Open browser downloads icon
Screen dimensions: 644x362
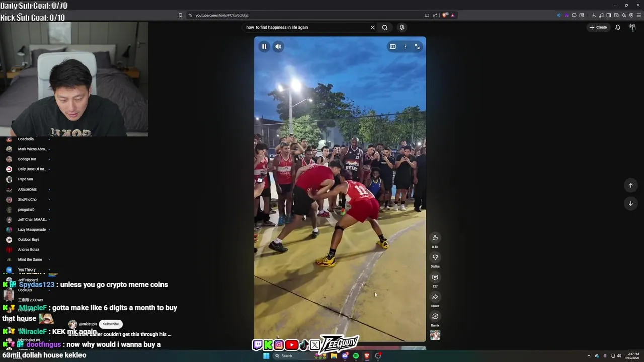pyautogui.click(x=594, y=15)
